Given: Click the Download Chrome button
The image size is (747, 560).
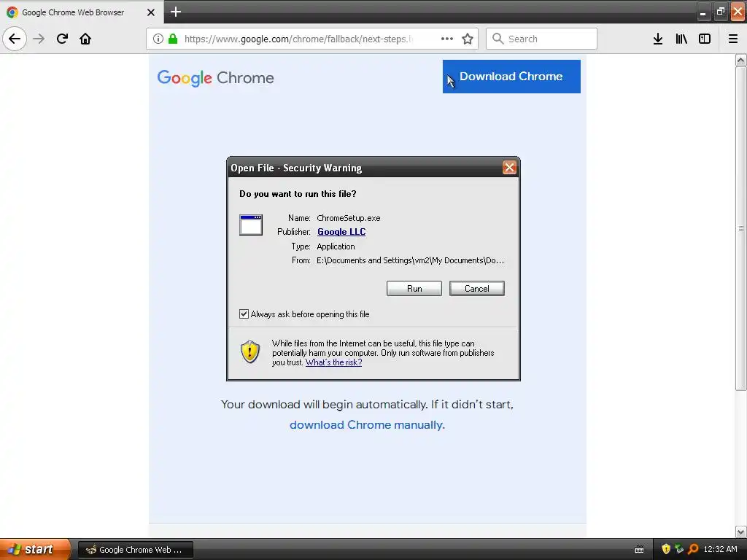Looking at the screenshot, I should [511, 76].
